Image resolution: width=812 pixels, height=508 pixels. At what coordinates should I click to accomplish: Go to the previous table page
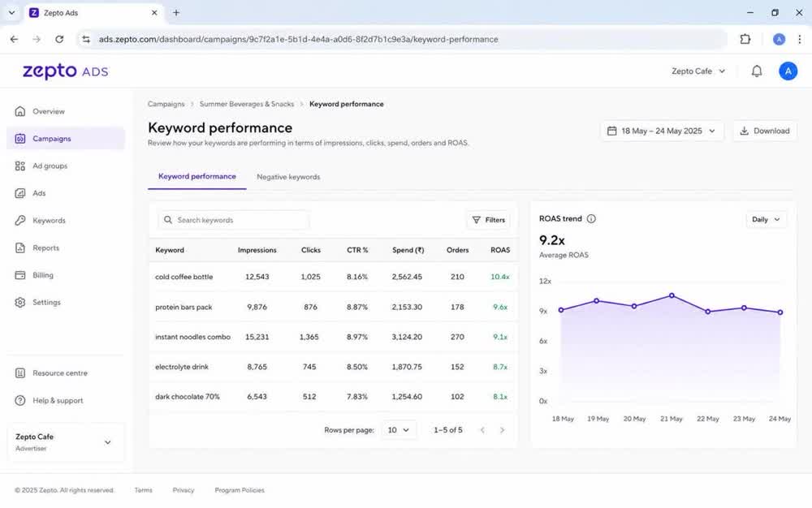482,430
